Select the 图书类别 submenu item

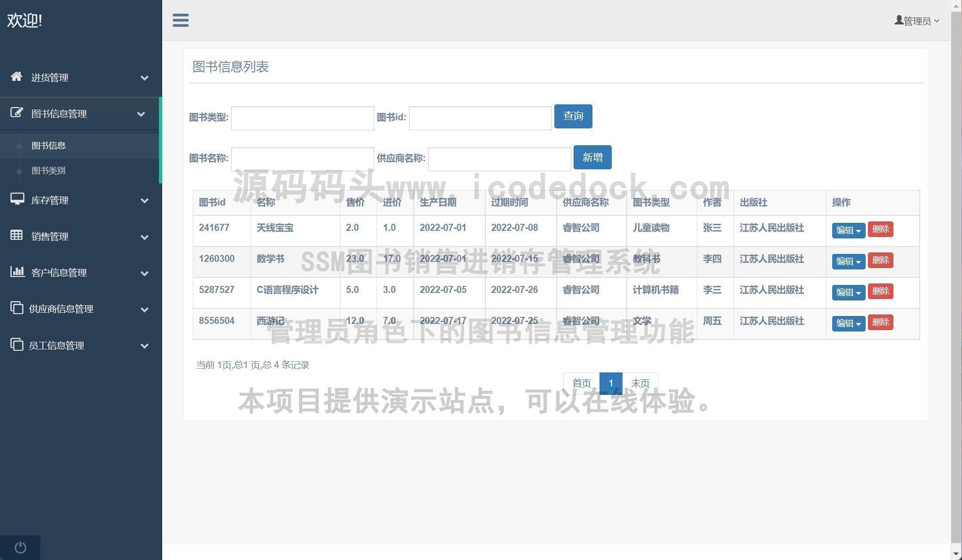(x=48, y=171)
